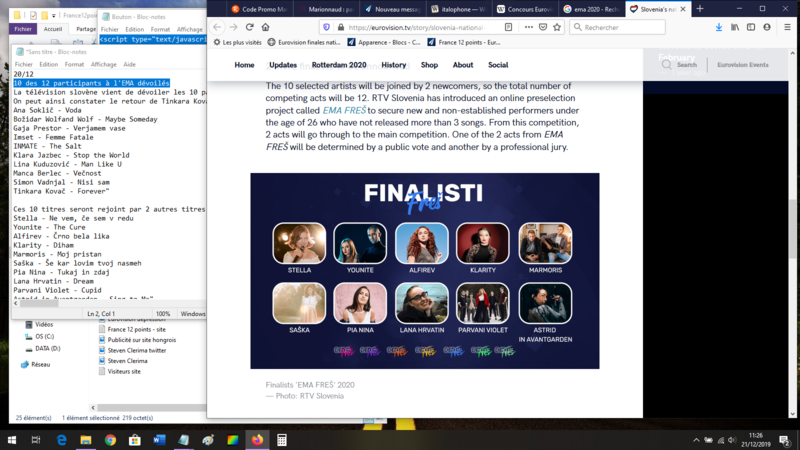Switch to italophone tab
The height and width of the screenshot is (450, 800).
[458, 9]
